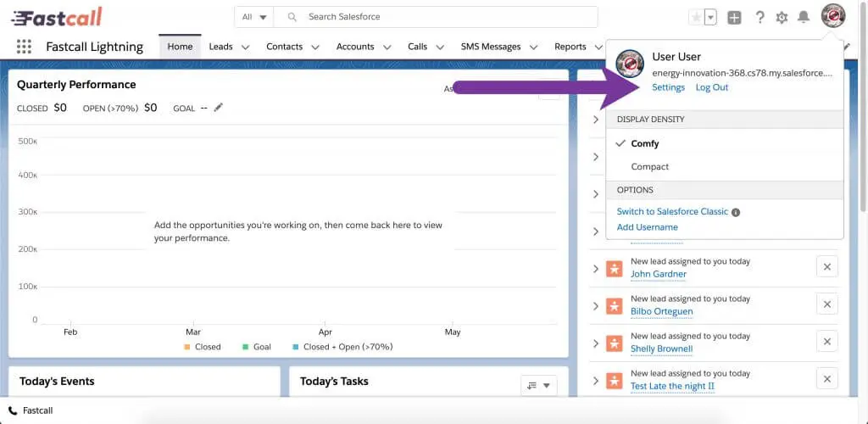Click the green Goal legend swatch
Image resolution: width=868 pixels, height=424 pixels.
[245, 347]
